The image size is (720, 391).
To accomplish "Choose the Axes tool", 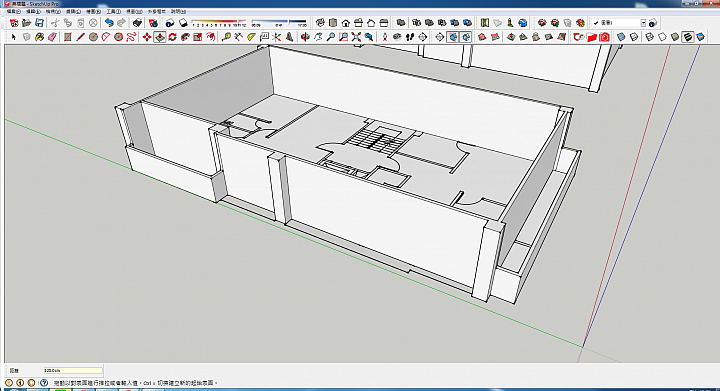I will click(276, 37).
